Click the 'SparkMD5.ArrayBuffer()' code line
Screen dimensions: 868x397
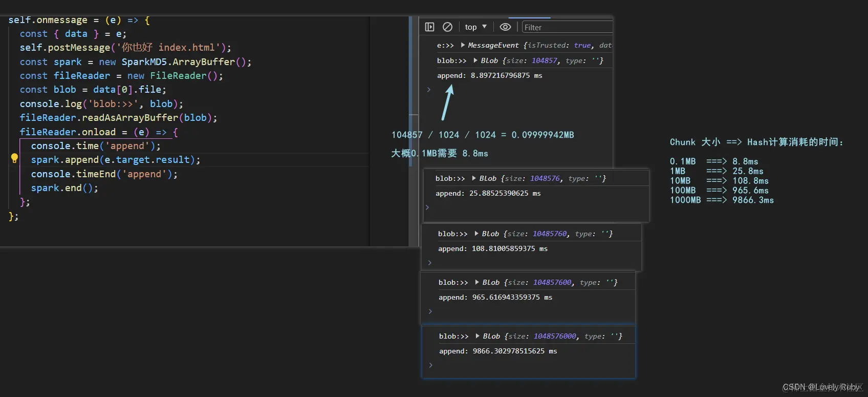click(136, 62)
